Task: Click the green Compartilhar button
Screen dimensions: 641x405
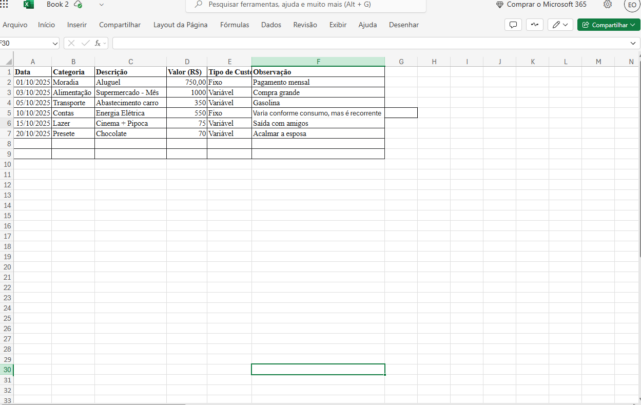Action: [608, 24]
